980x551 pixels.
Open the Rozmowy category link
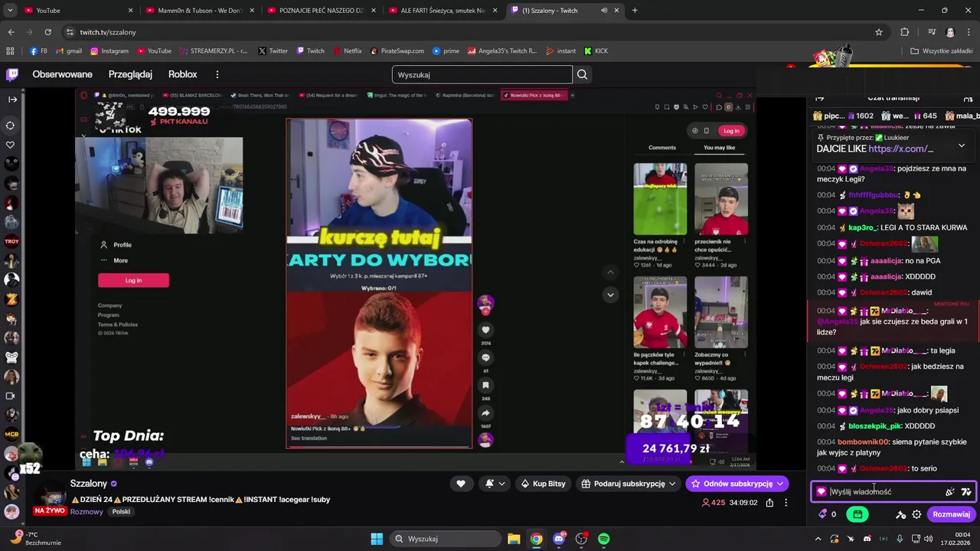tap(87, 512)
